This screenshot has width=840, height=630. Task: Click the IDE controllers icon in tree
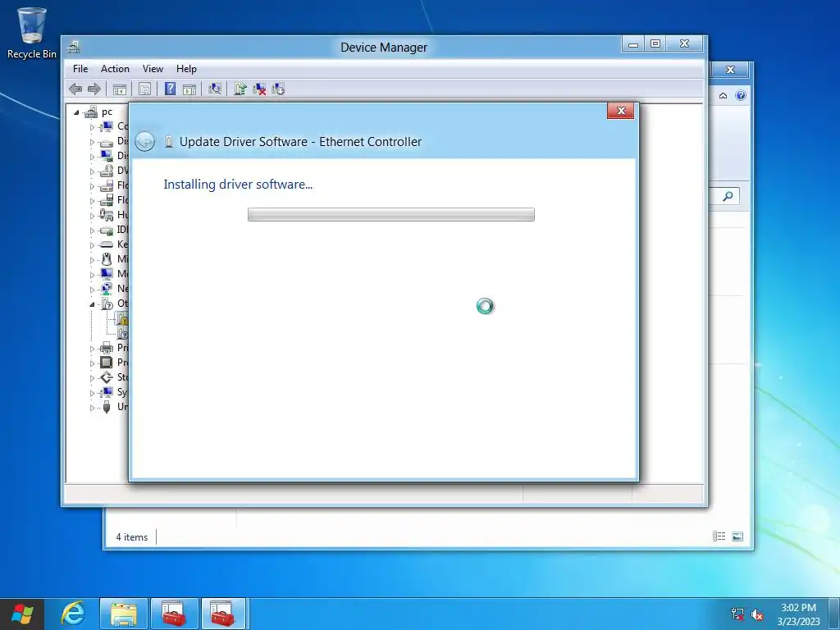point(106,230)
